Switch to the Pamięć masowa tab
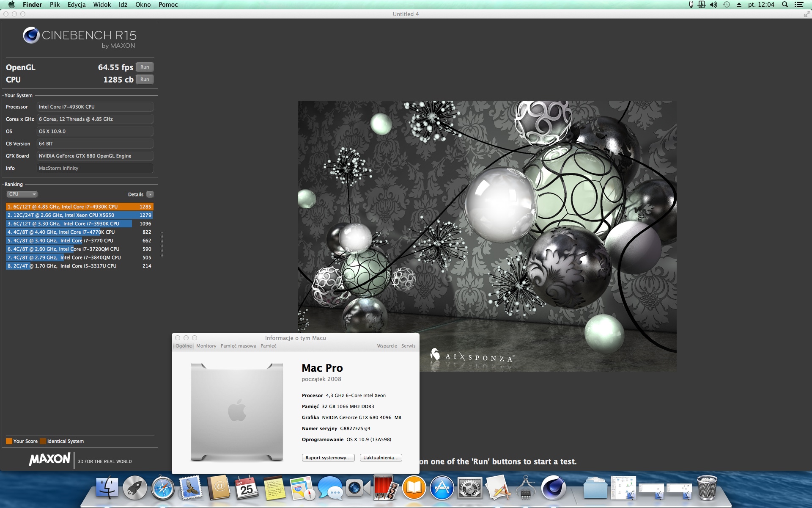The image size is (812, 508). coord(239,346)
